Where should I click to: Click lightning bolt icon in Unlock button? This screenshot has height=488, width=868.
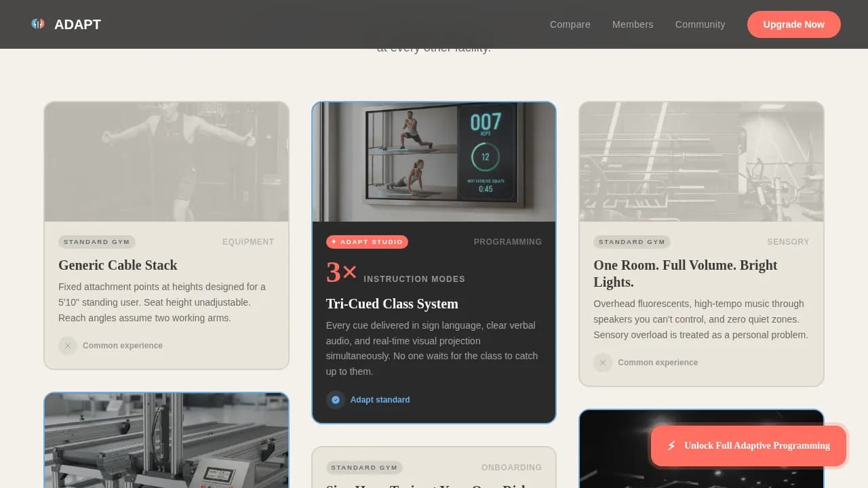[671, 445]
